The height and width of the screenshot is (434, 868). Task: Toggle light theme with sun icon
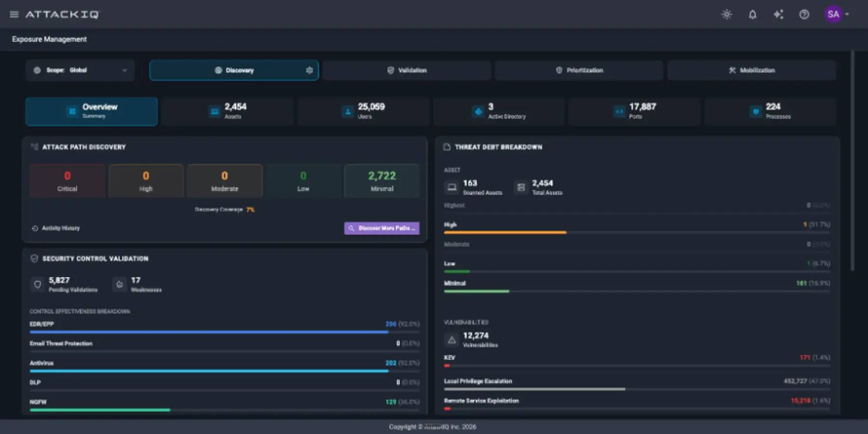coord(727,14)
